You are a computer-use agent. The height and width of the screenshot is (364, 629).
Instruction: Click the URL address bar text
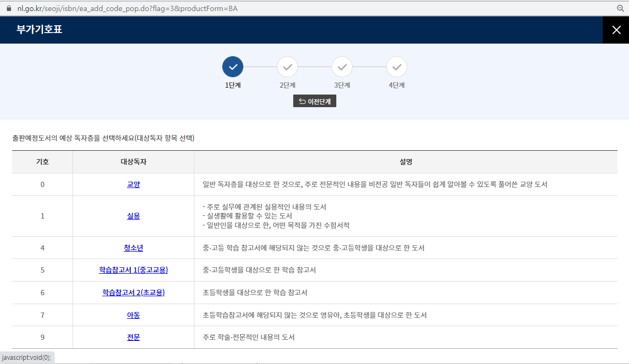(127, 8)
